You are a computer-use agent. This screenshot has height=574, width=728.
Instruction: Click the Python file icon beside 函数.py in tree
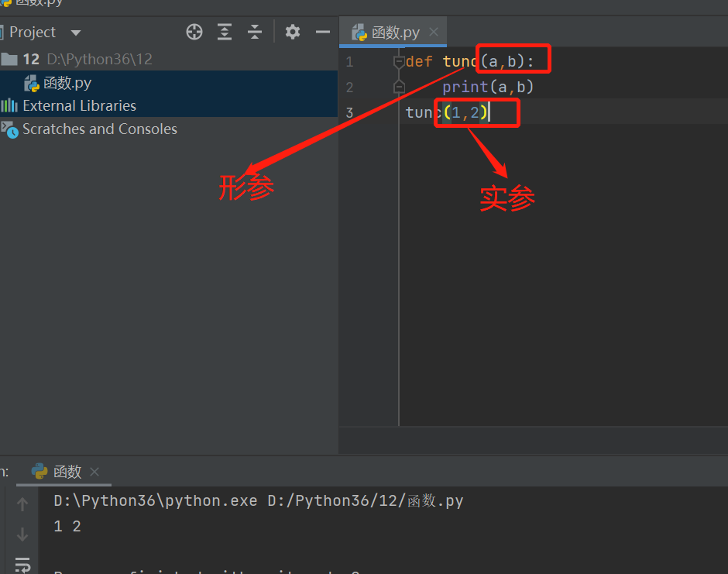(x=32, y=83)
